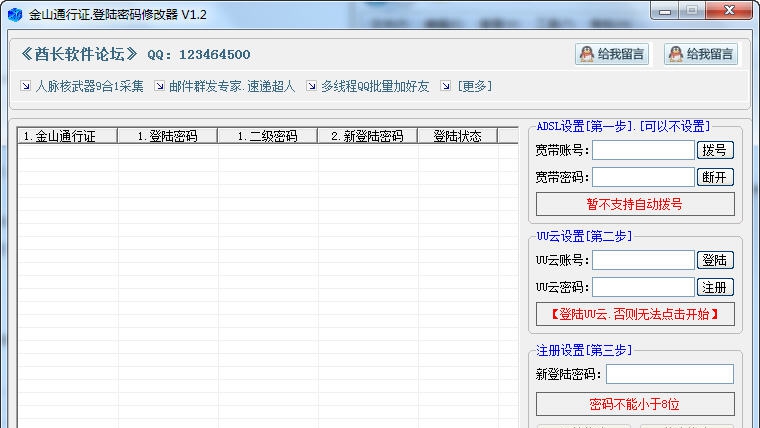The width and height of the screenshot is (760, 428).
Task: Open the [更多] link
Action: pos(475,86)
